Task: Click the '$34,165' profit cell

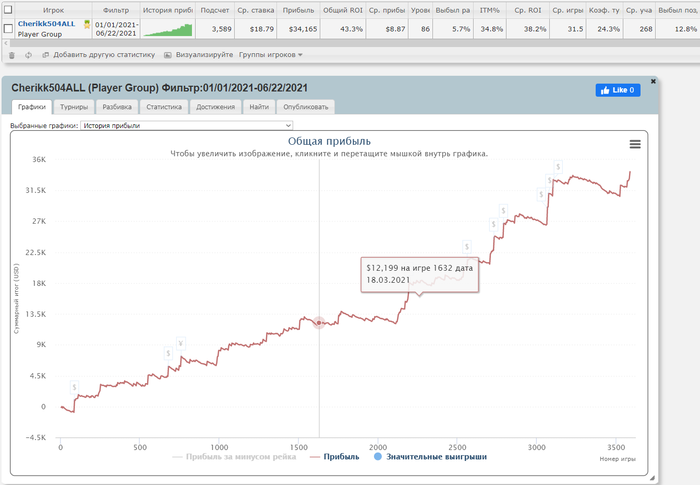Action: coord(298,29)
